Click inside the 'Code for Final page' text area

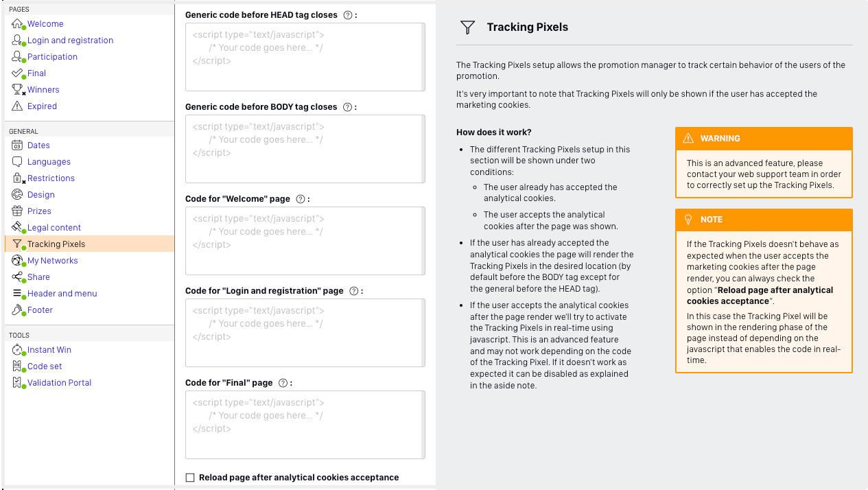305,424
